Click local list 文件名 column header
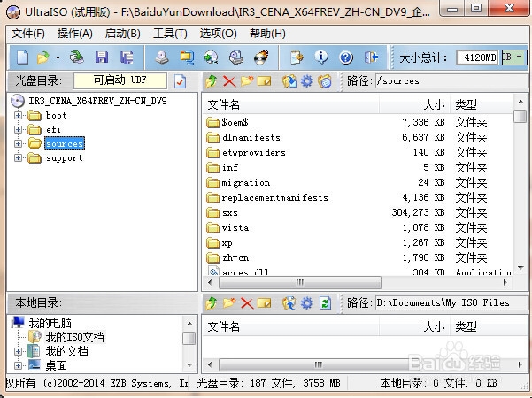Viewport: 532px width, 398px height. click(290, 326)
